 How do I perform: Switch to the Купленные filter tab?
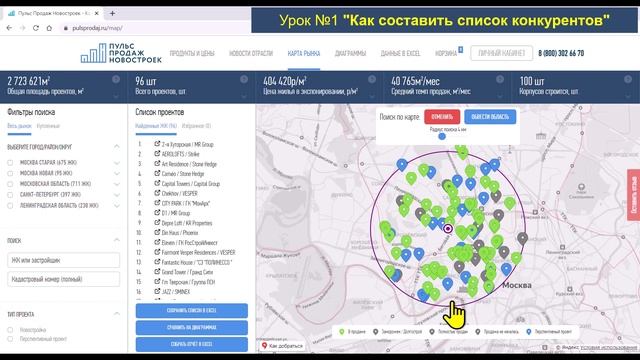48,126
